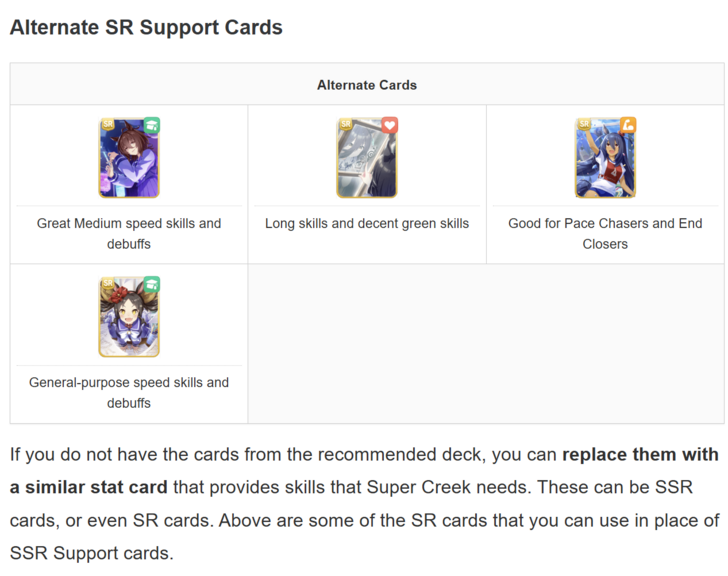Click the "Long skills and decent green skills" caption
This screenshot has height=576, width=728.
coord(367,223)
